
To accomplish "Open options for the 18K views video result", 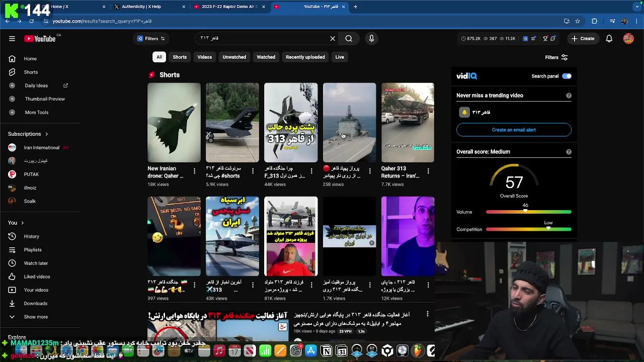I will (x=428, y=314).
